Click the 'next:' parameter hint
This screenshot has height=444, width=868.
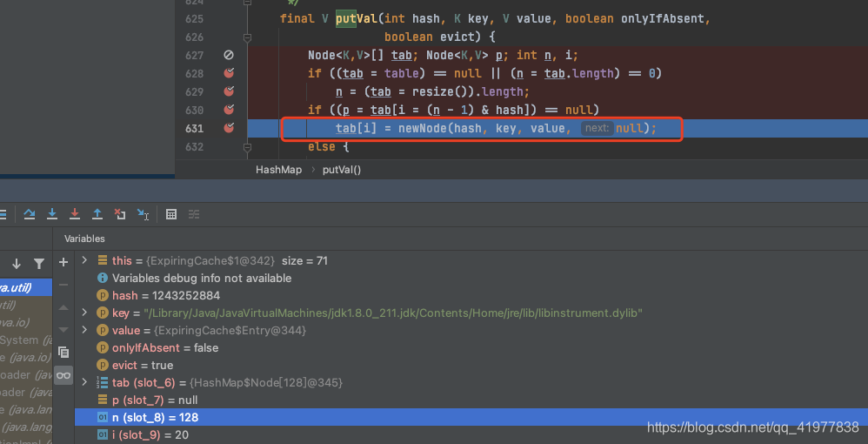[597, 129]
